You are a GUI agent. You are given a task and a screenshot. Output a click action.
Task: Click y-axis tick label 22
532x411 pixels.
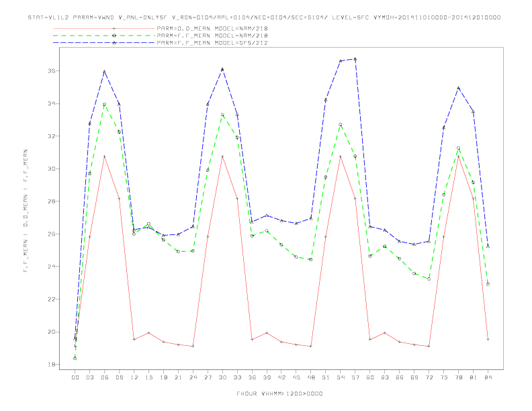coord(53,300)
